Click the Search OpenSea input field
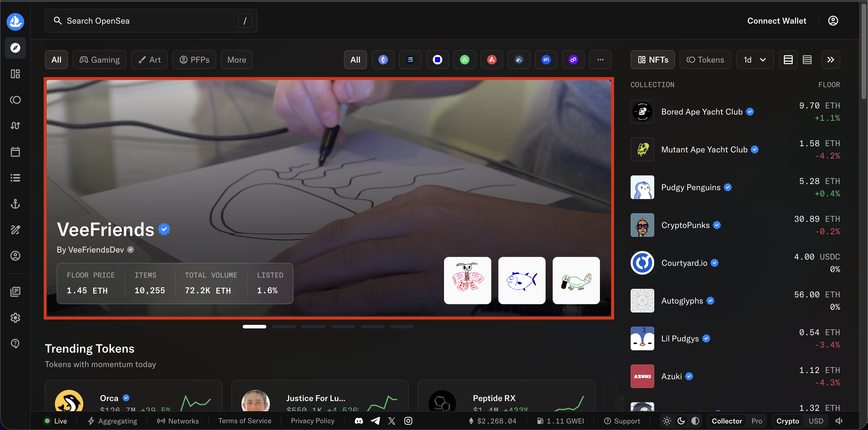 click(x=151, y=21)
